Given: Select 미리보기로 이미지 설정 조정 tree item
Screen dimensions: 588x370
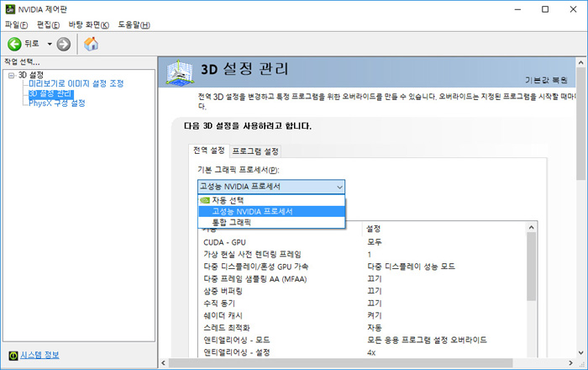Looking at the screenshot, I should click(76, 83).
